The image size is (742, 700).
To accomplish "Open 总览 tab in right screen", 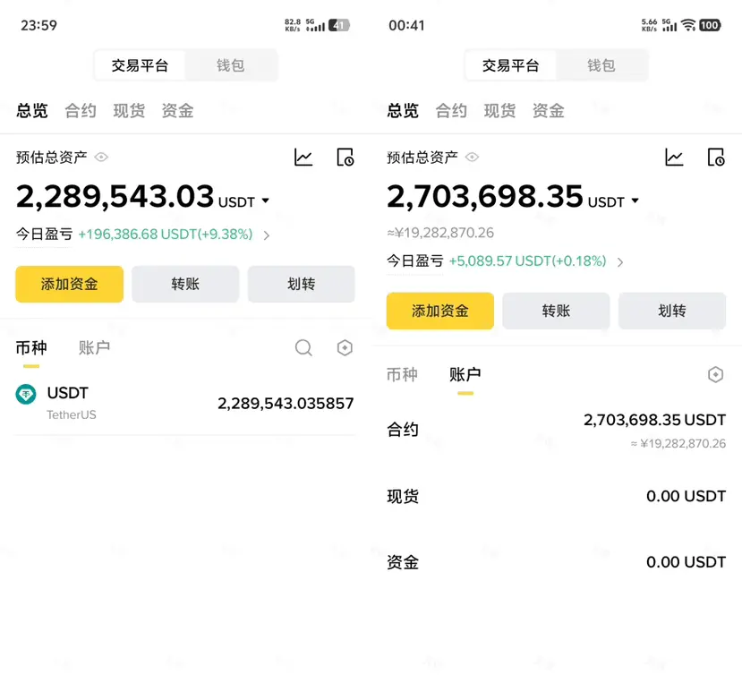I will (x=403, y=111).
